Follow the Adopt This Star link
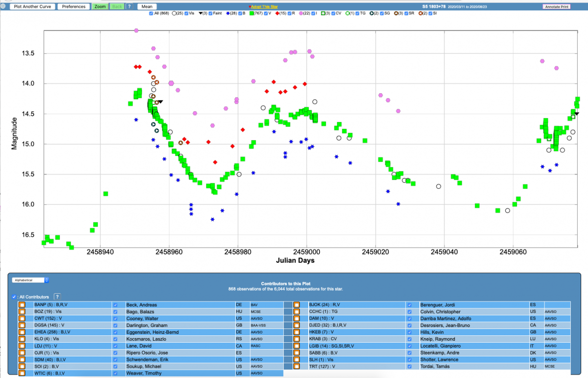 point(264,7)
